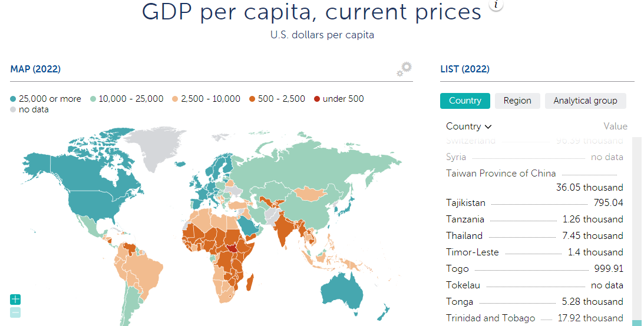This screenshot has width=644, height=326.
Task: Select Trinidad and Tobago list entry
Action: click(490, 318)
